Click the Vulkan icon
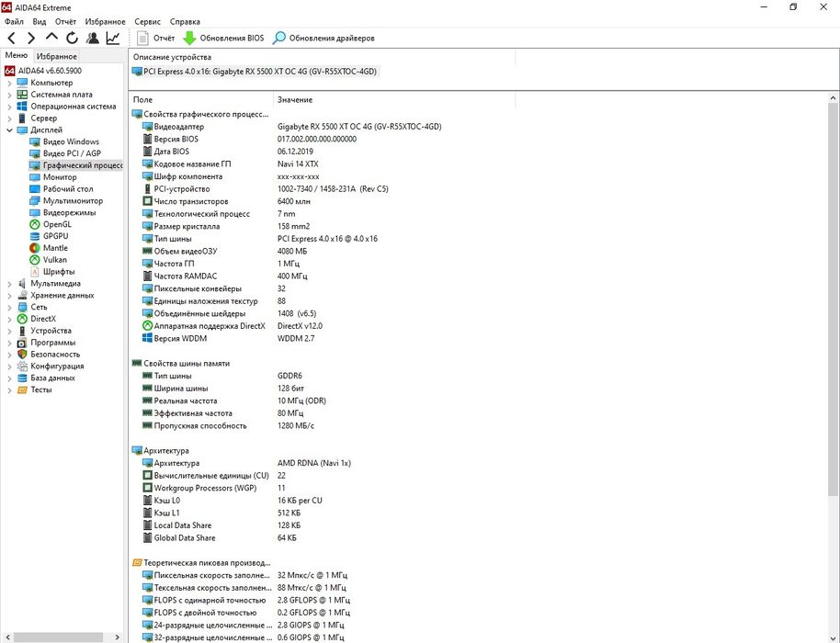 click(34, 260)
